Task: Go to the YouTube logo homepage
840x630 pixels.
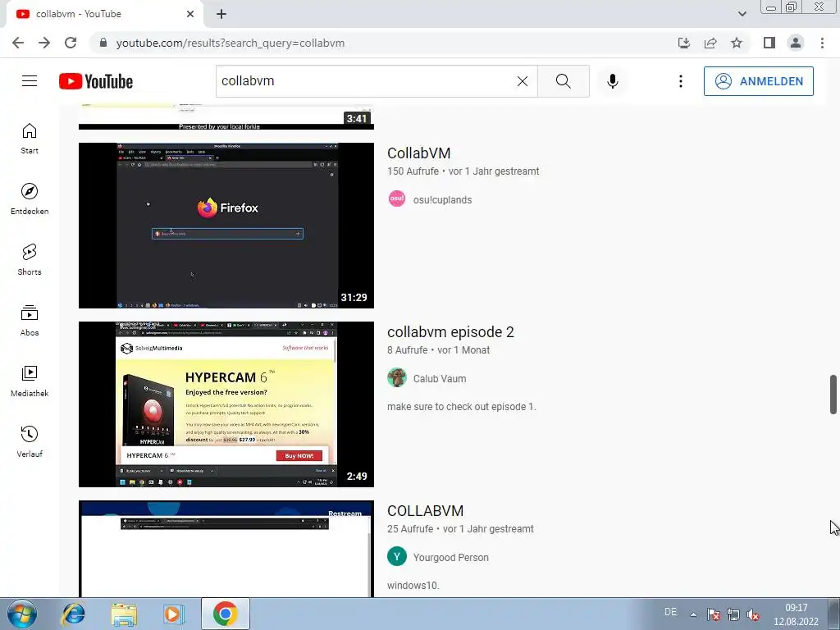Action: (96, 81)
